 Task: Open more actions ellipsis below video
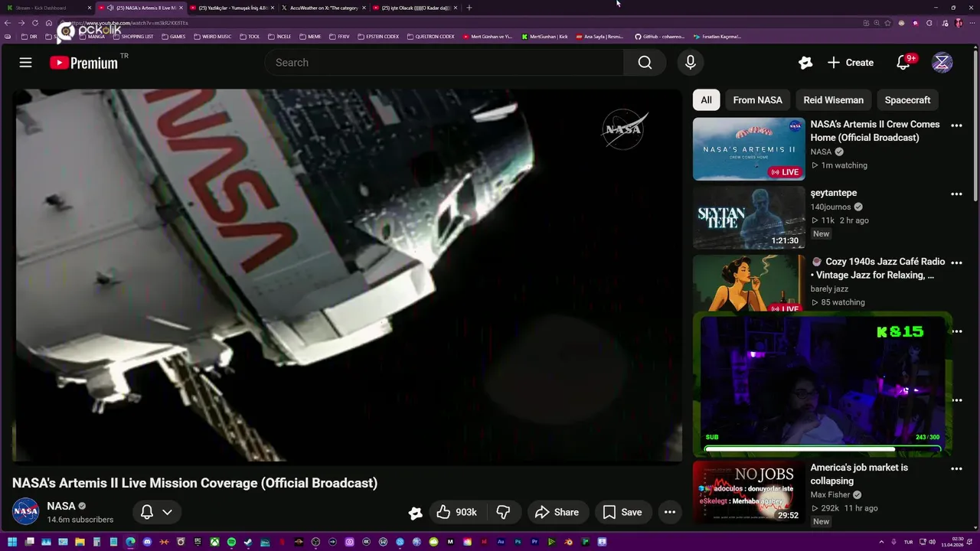click(670, 512)
